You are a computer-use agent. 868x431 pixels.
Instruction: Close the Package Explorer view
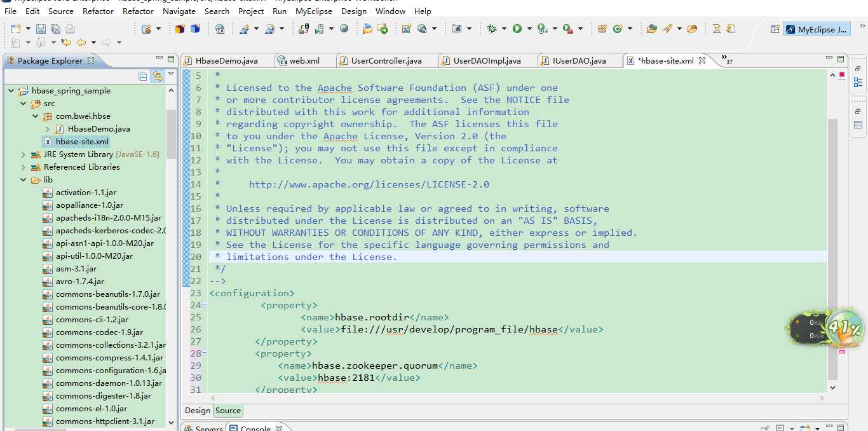click(90, 60)
